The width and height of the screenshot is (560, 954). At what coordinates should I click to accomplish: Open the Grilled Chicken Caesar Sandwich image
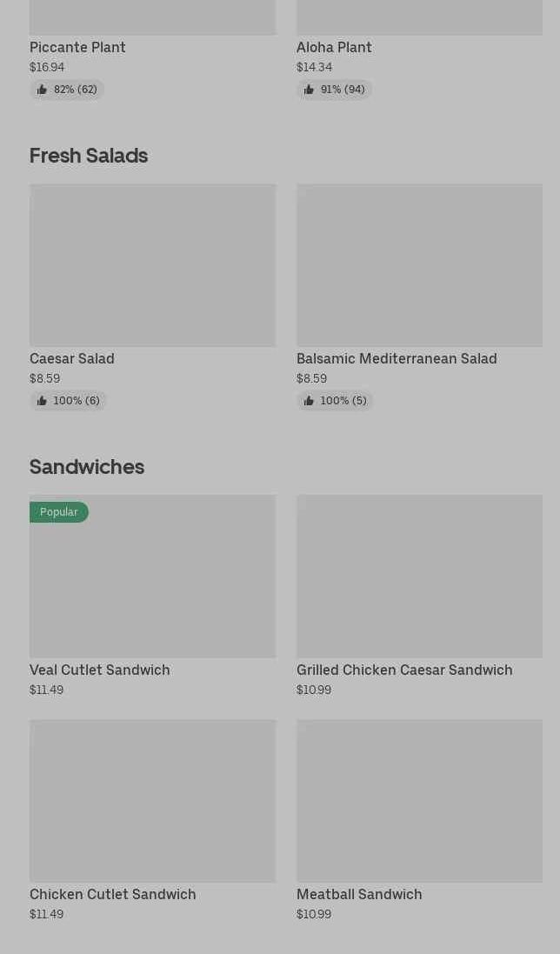click(419, 577)
